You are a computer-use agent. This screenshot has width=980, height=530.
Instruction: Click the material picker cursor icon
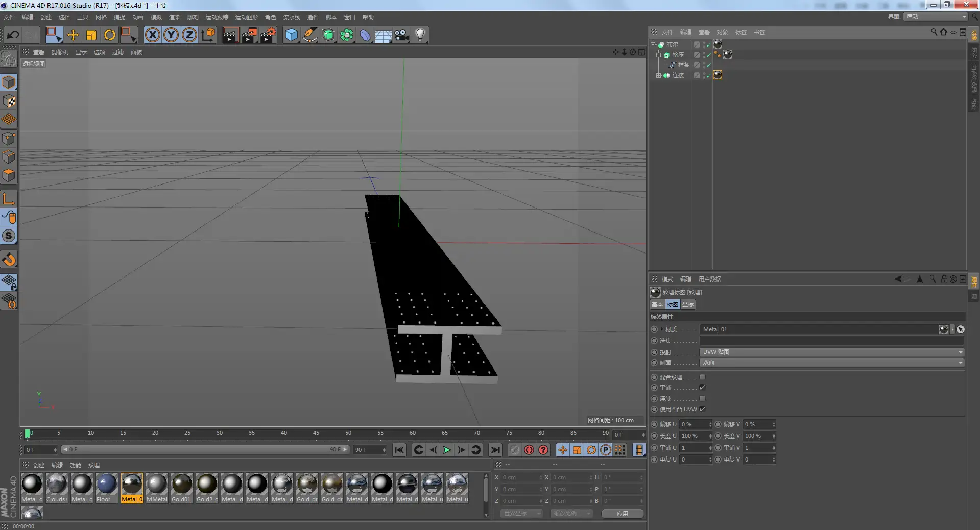coord(961,329)
